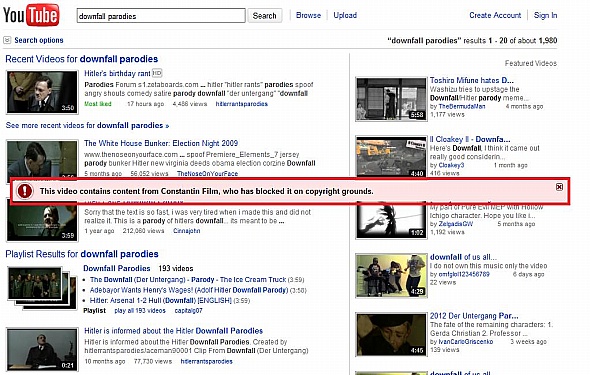The height and width of the screenshot is (375, 590).
Task: Open Adebayor Wants Henry's Wages parody
Action: pyautogui.click(x=189, y=290)
